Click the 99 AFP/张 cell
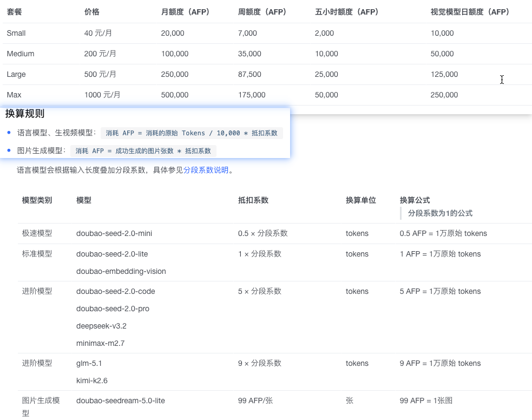Screen dimensions: 532x420 tap(255, 401)
